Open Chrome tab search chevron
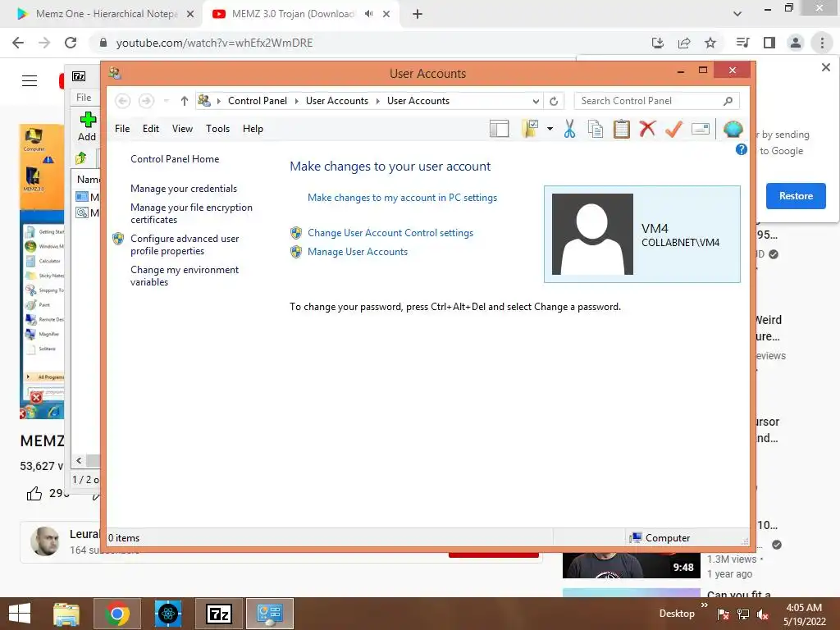Screen dimensions: 840x630 click(737, 14)
